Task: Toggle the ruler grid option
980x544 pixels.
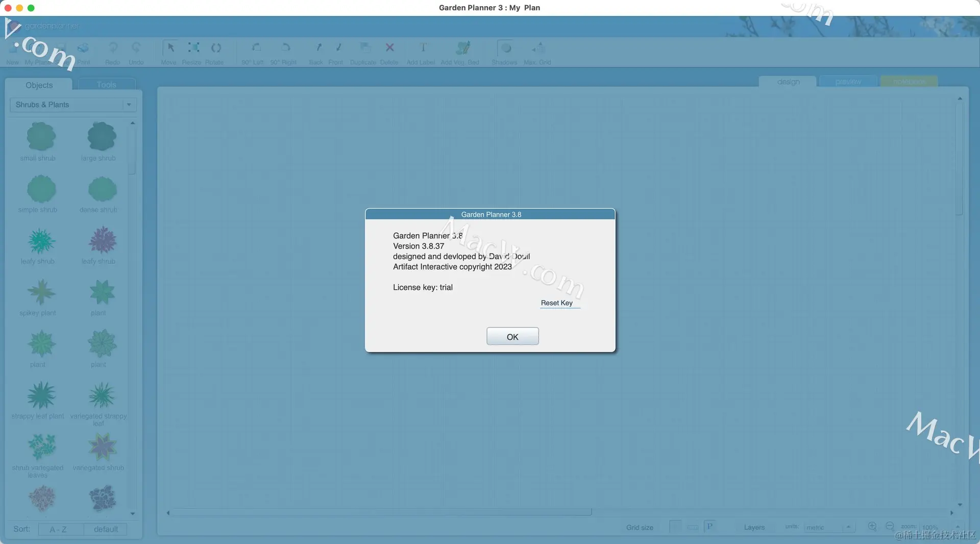Action: (x=693, y=527)
